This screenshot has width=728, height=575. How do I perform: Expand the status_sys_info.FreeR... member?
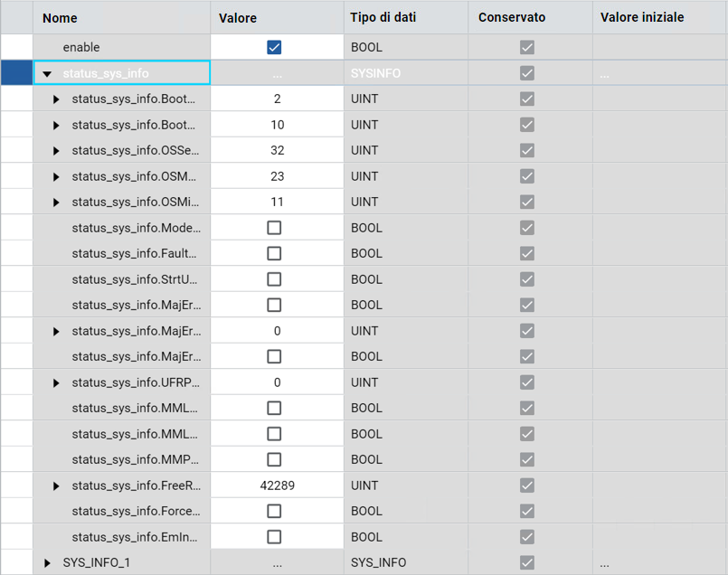56,486
